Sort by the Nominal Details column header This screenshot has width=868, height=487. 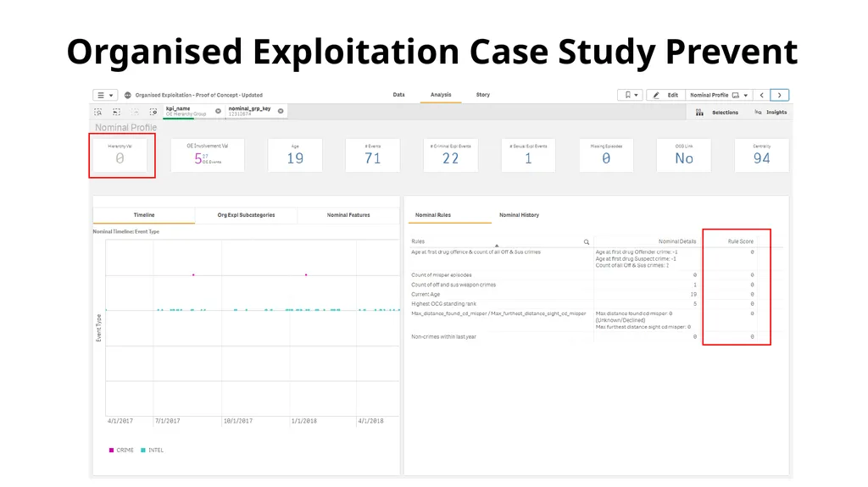click(x=677, y=241)
